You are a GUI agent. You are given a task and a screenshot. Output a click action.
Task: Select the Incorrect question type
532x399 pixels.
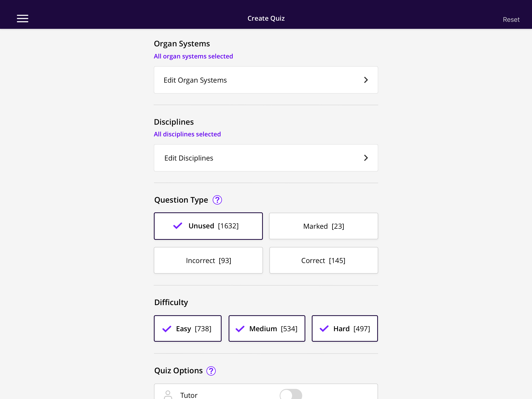coord(208,260)
